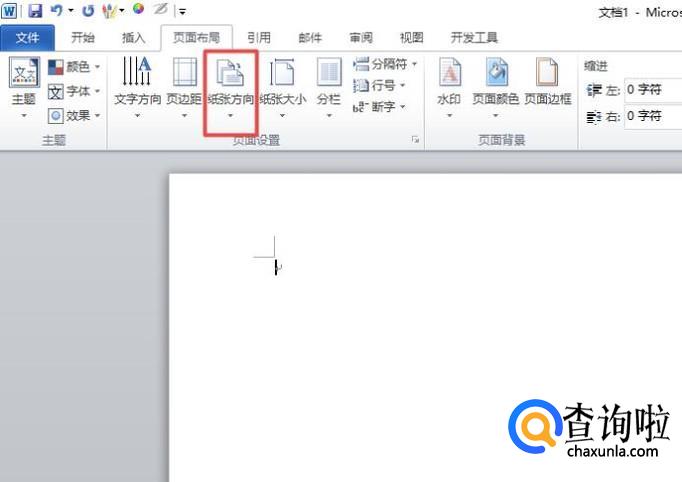The height and width of the screenshot is (482, 682).
Task: Click the Word application icon in title bar
Action: (x=9, y=10)
